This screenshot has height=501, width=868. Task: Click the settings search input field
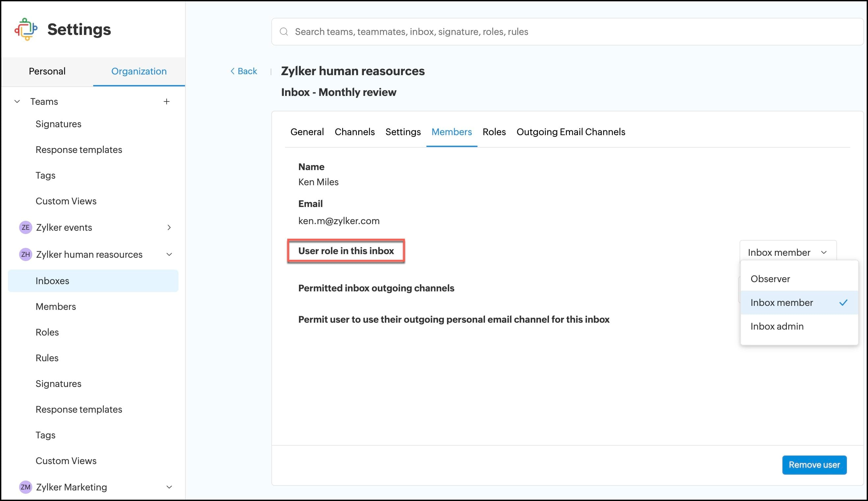[567, 32]
